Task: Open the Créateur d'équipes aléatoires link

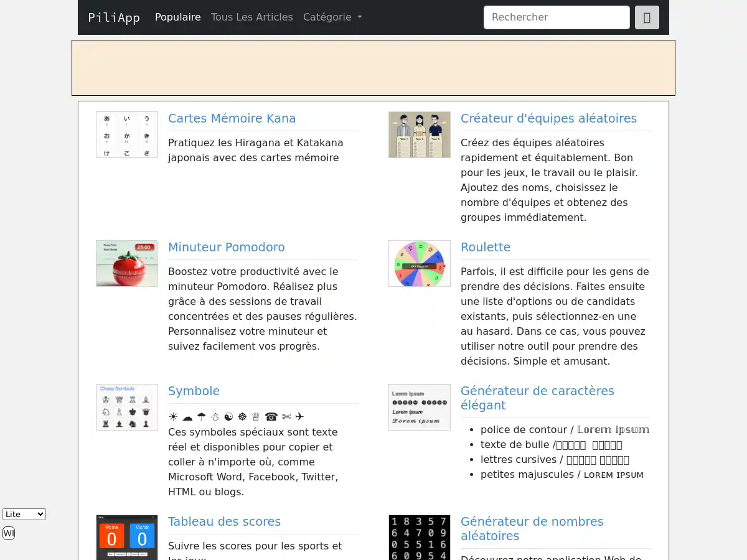Action: click(548, 118)
